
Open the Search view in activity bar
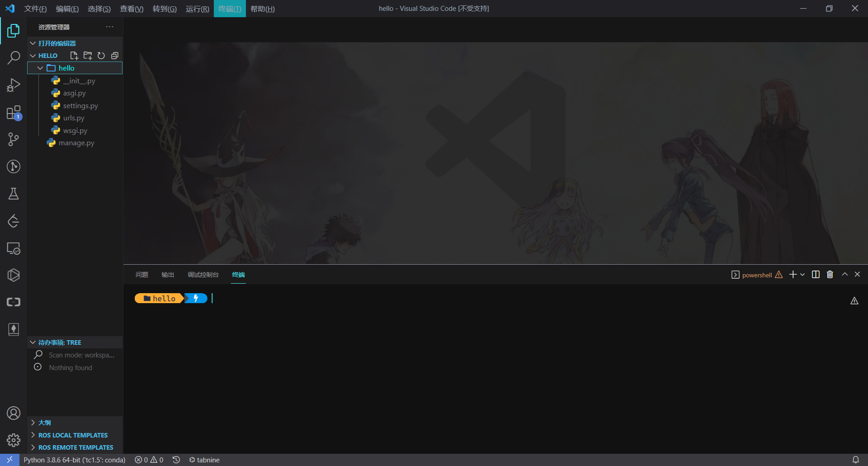point(14,58)
